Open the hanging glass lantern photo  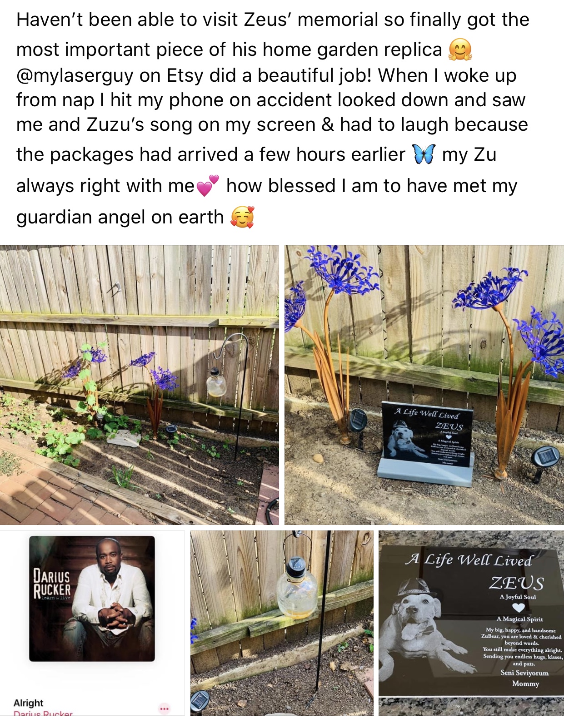tap(282, 623)
